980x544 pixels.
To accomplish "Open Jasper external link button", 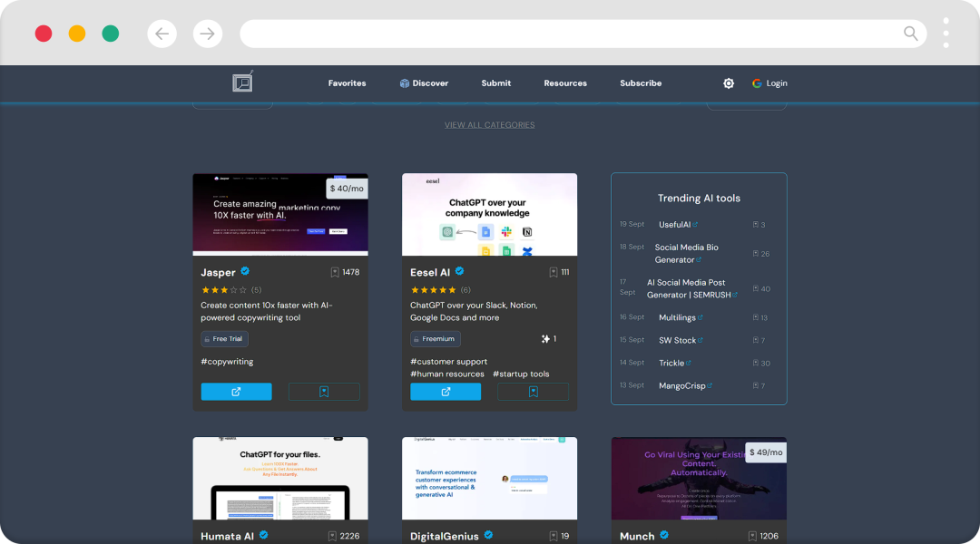I will (x=236, y=392).
